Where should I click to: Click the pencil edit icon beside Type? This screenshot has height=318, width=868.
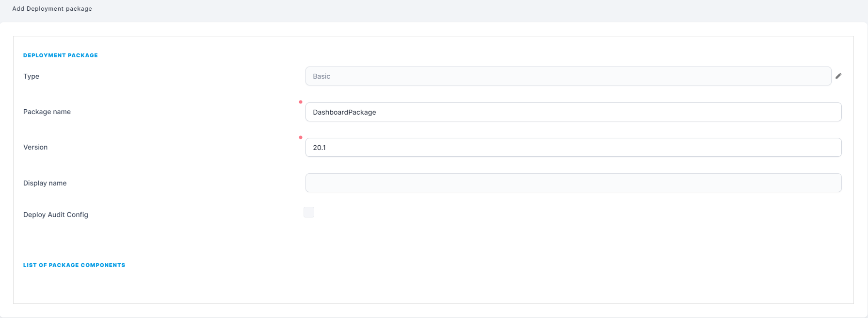[838, 76]
